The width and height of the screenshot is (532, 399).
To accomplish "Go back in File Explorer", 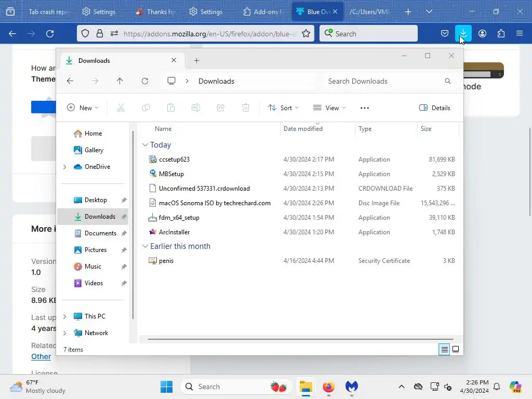I will [70, 81].
